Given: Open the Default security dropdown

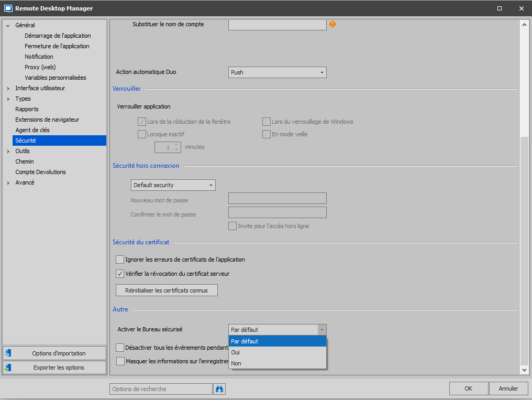Looking at the screenshot, I should tap(173, 185).
